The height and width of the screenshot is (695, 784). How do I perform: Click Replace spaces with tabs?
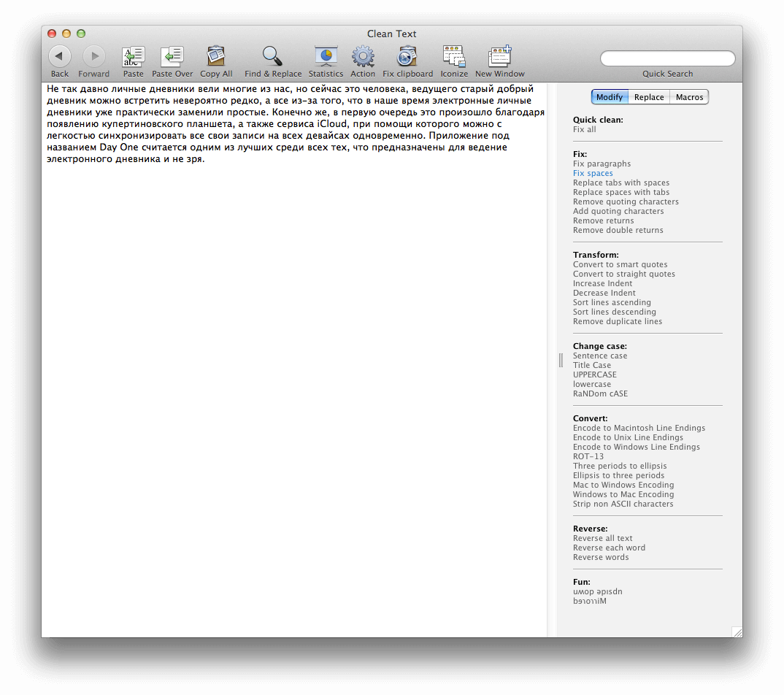pyautogui.click(x=621, y=192)
